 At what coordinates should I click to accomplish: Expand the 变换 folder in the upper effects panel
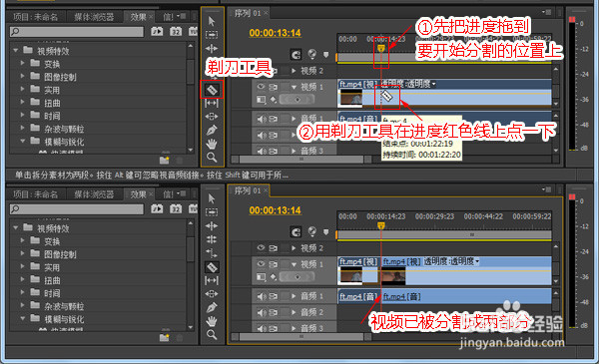22,64
